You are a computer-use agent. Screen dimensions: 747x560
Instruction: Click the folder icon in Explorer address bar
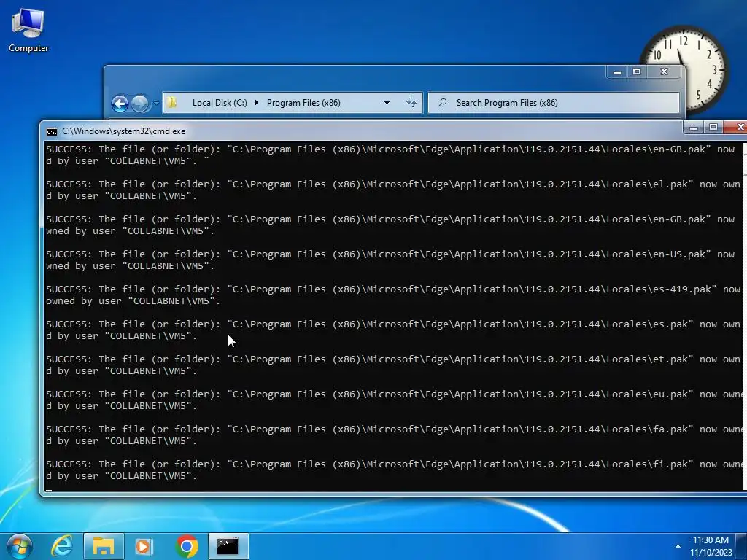(x=172, y=102)
